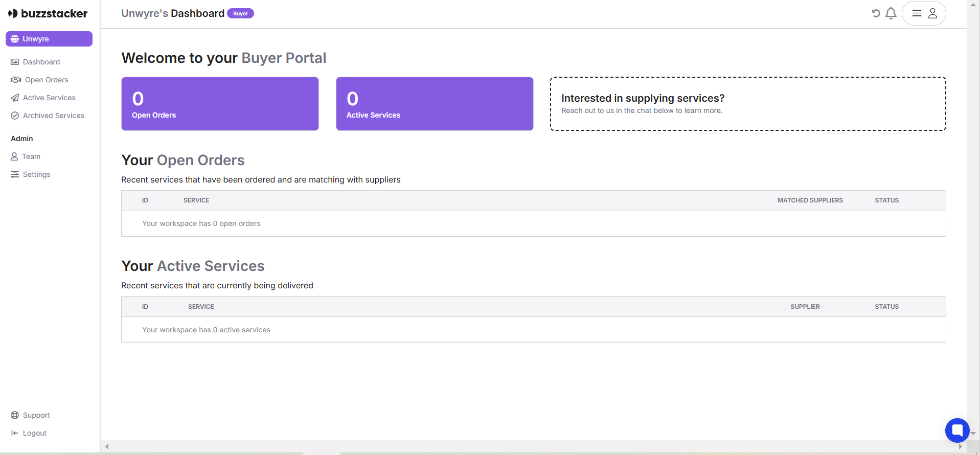Open notifications bell
Screen dimensions: 980x455
pyautogui.click(x=891, y=13)
